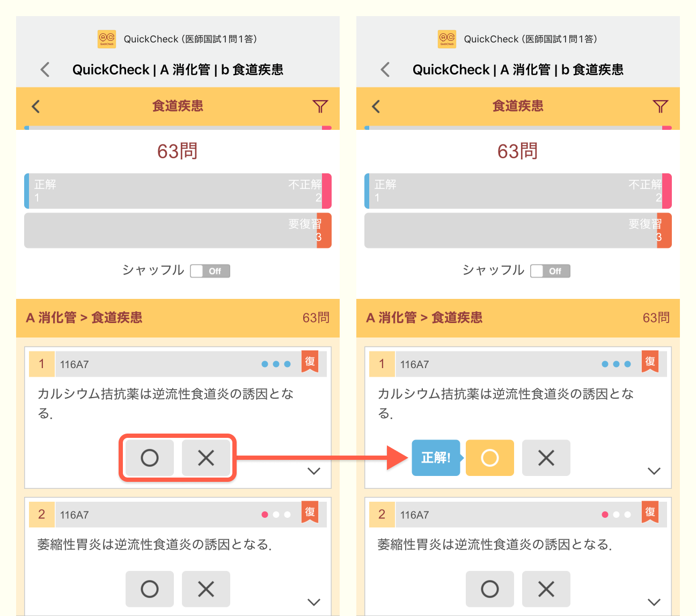Select the selected yellow circle answer in right panel
This screenshot has height=616, width=696.
(x=489, y=458)
